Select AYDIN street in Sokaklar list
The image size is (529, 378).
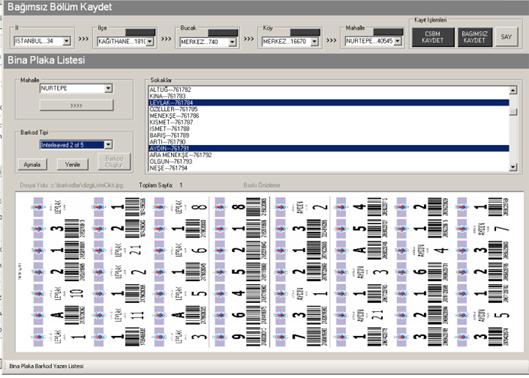point(329,148)
